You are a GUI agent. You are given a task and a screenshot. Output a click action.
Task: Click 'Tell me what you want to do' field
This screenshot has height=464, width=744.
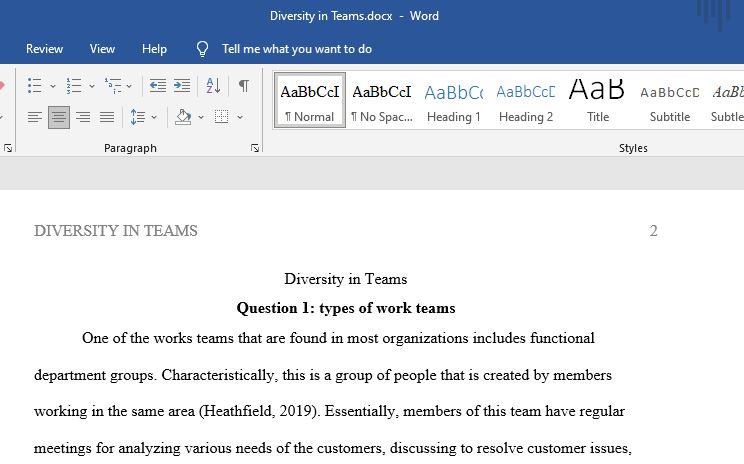[297, 49]
